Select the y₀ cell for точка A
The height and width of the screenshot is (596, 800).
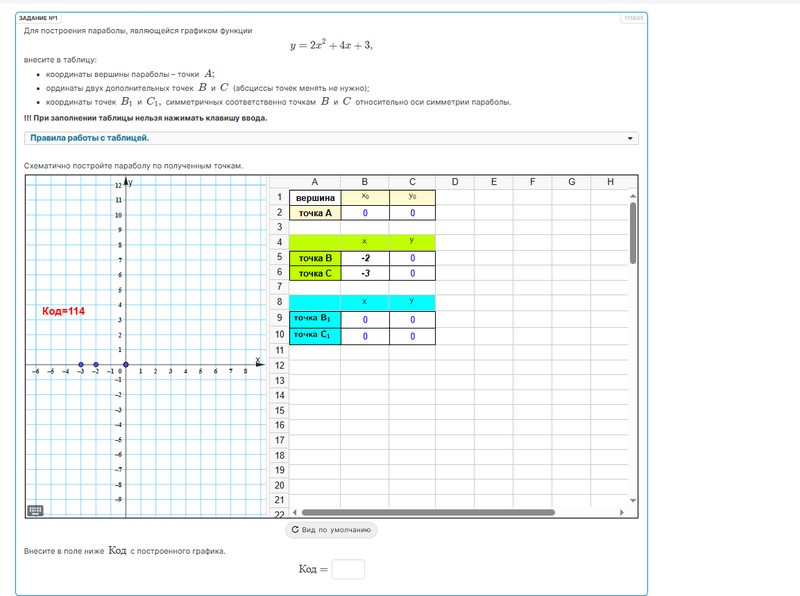412,213
